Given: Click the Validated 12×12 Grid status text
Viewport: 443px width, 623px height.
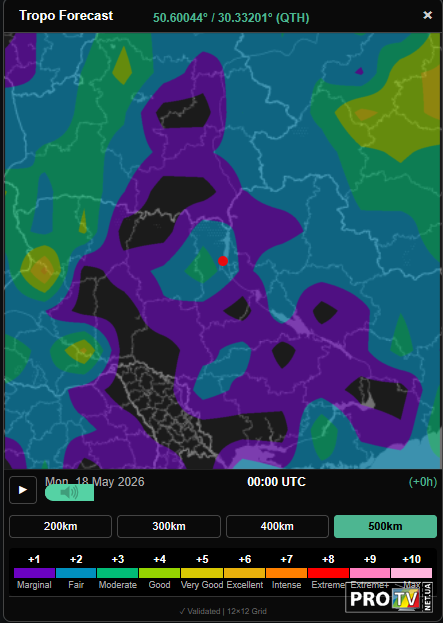Looking at the screenshot, I should pos(223,611).
